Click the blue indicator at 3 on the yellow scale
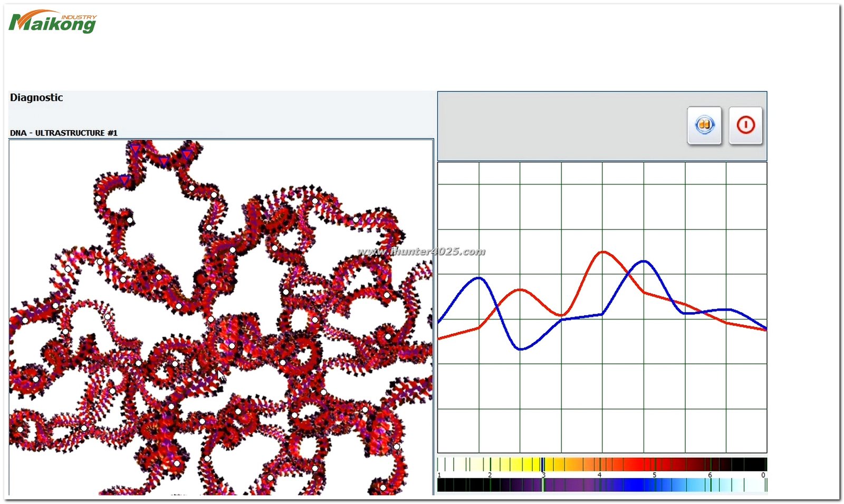The height and width of the screenshot is (504, 844). coord(543,464)
